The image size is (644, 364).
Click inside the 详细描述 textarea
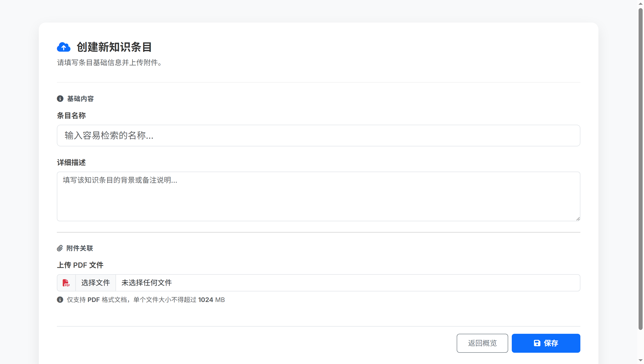(x=318, y=196)
